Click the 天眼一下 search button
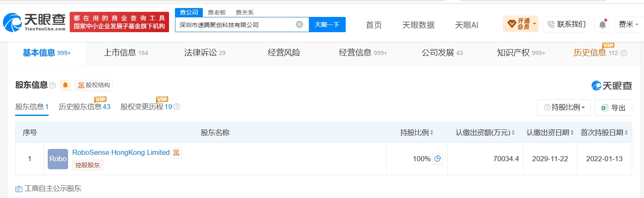Image resolution: width=644 pixels, height=198 pixels. point(327,25)
